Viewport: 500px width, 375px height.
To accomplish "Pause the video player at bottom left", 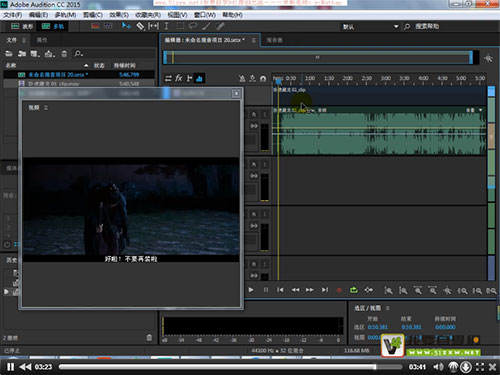I will [10, 367].
